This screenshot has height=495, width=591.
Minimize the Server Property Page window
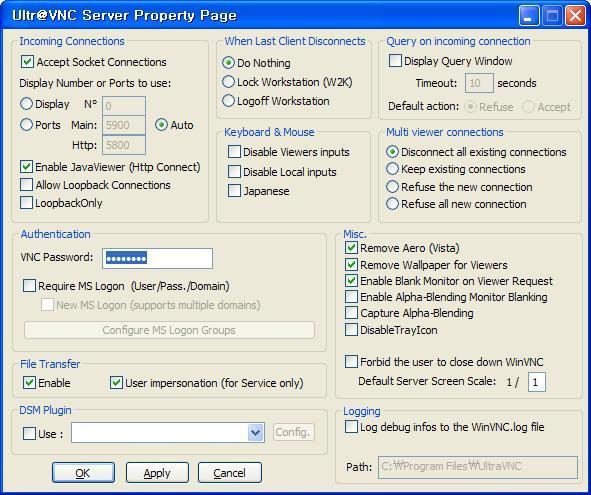coord(528,16)
